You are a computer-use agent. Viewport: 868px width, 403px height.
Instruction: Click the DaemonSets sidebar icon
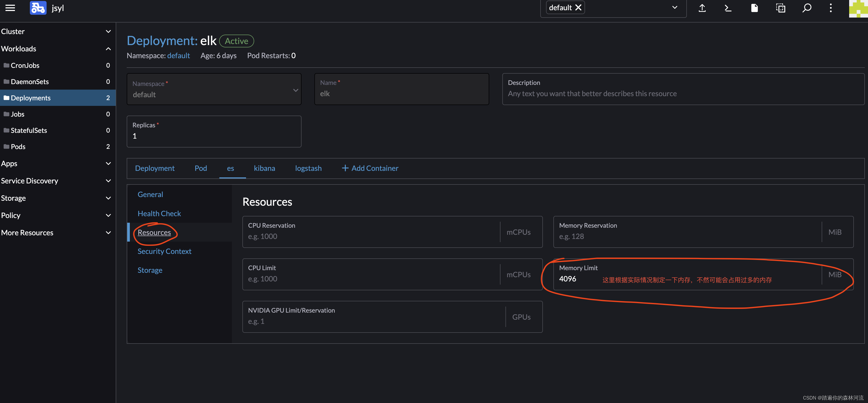point(30,81)
